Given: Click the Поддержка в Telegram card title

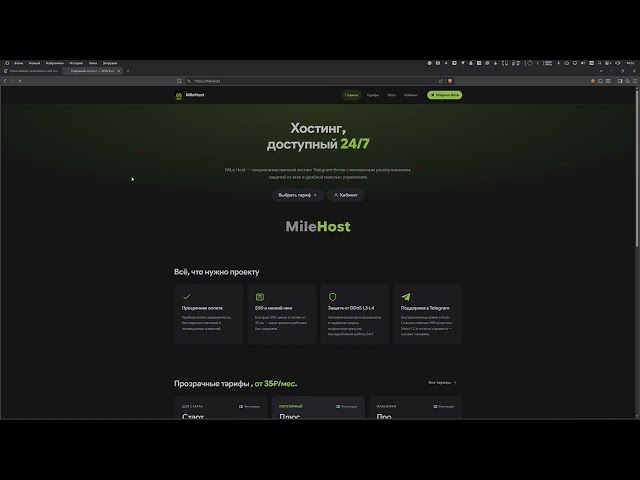Looking at the screenshot, I should [425, 308].
